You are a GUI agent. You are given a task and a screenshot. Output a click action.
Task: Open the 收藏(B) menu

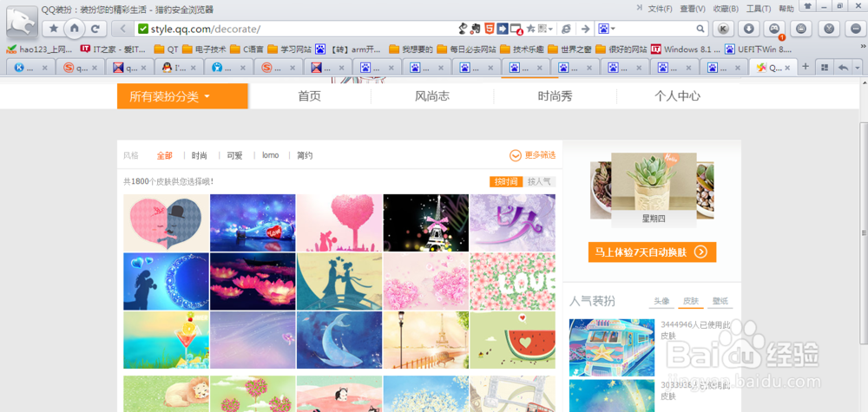point(725,9)
